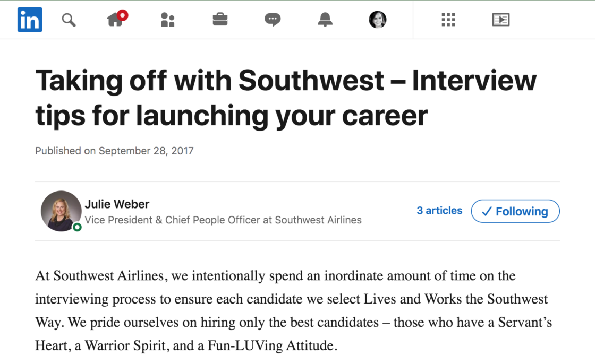This screenshot has height=364, width=595.
Task: Open the 3 articles link
Action: [439, 211]
